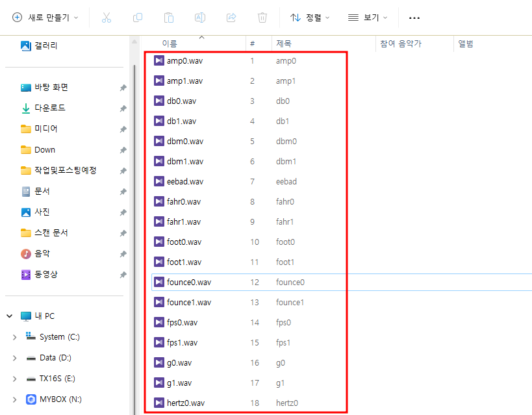The image size is (532, 415).
Task: Click the pin icon next to 음악
Action: pos(123,254)
